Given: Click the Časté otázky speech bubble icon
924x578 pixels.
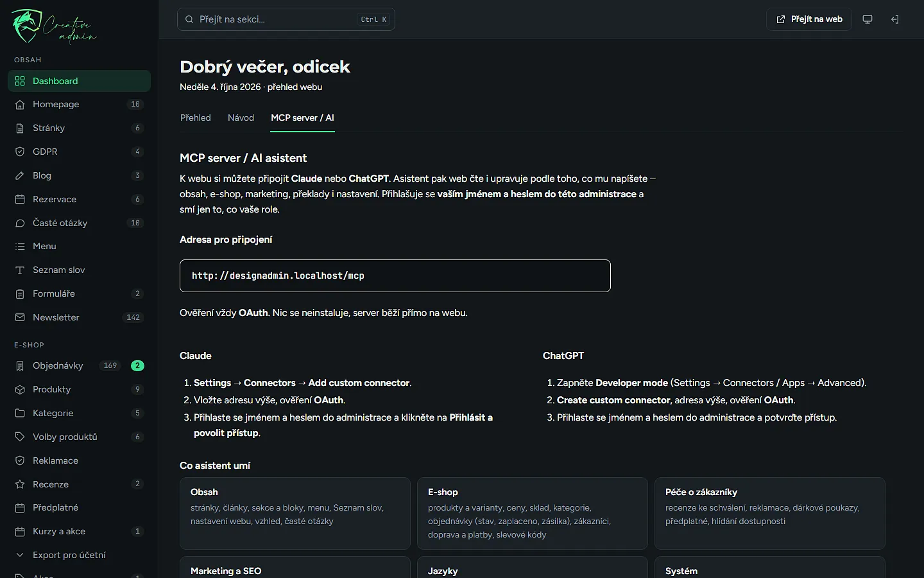Looking at the screenshot, I should click(x=20, y=223).
